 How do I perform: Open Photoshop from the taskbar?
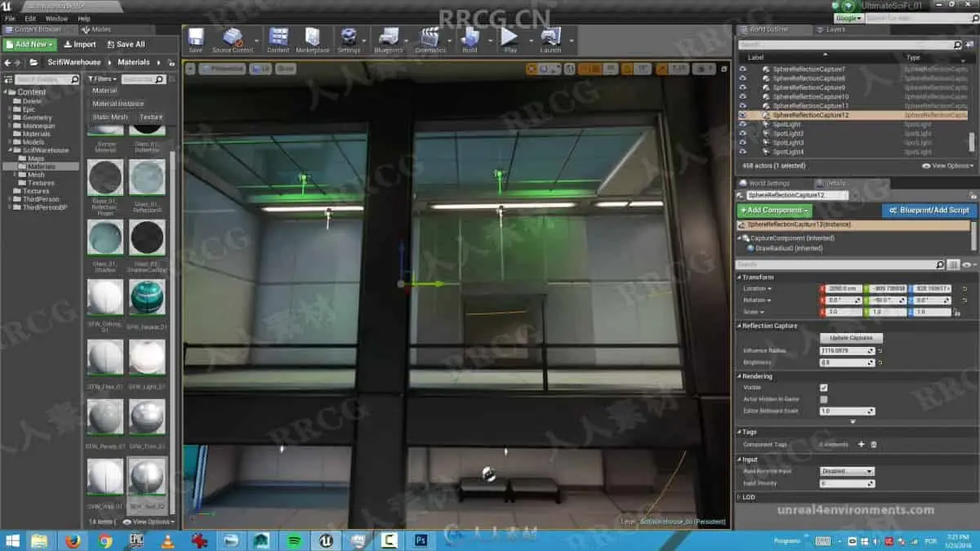point(421,540)
